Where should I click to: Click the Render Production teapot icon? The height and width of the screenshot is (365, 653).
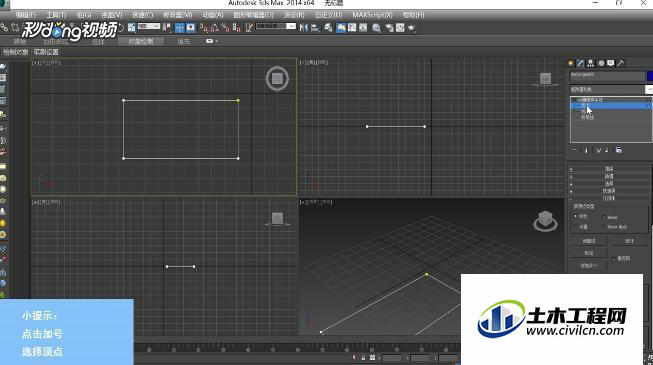411,28
